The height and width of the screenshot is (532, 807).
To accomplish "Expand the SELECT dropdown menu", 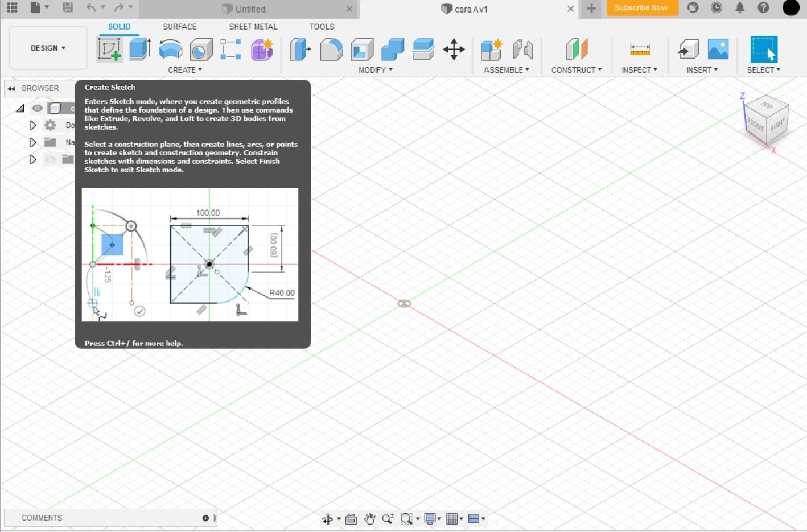I will coord(764,70).
